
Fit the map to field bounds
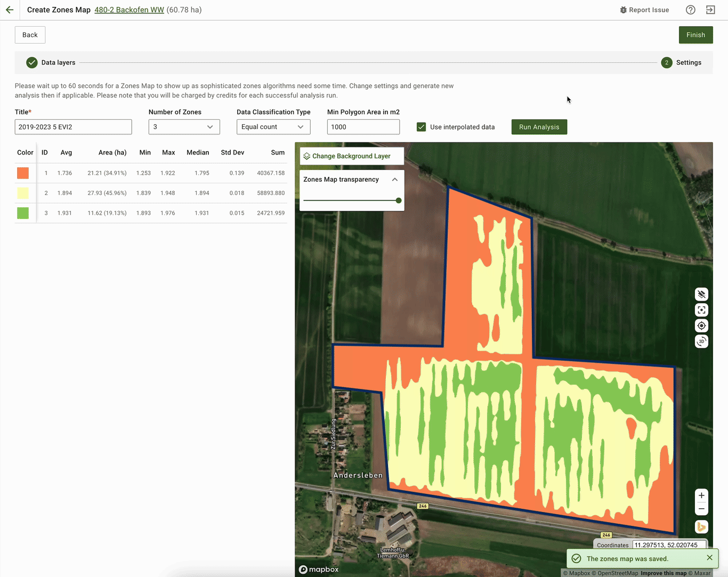pyautogui.click(x=701, y=310)
